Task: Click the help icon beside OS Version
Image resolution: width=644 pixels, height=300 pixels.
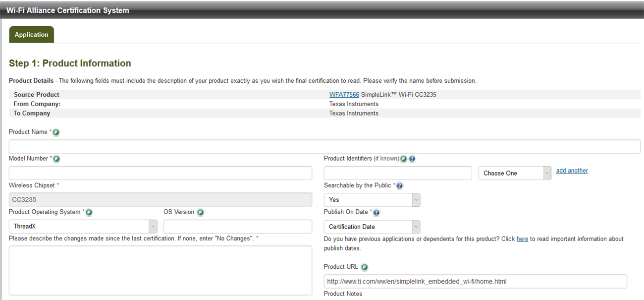Action: [x=200, y=212]
